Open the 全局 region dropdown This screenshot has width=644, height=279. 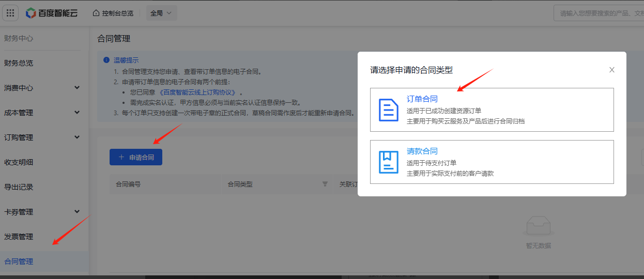pos(162,13)
